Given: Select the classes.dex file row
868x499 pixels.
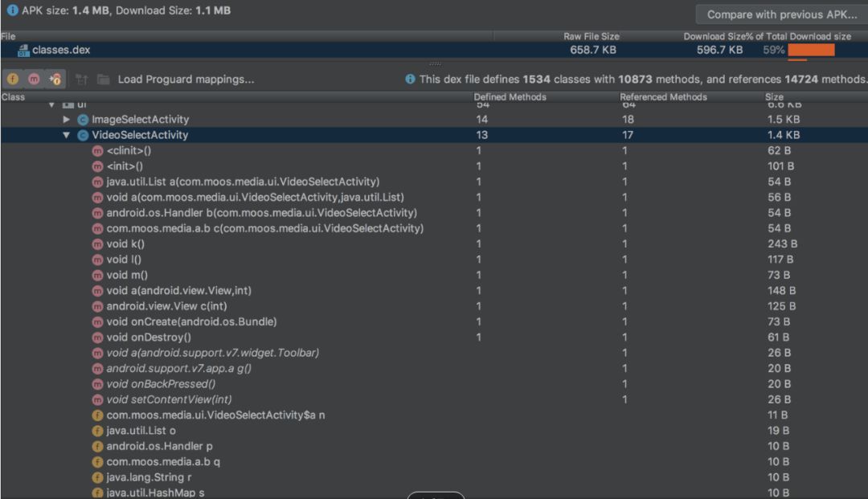Looking at the screenshot, I should pos(434,50).
